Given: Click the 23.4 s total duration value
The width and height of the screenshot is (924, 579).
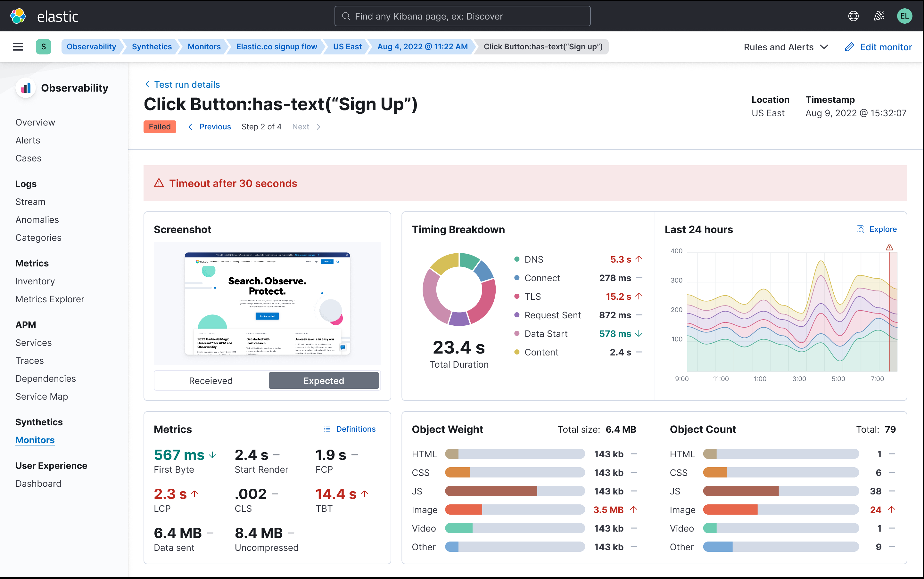Looking at the screenshot, I should (x=459, y=348).
